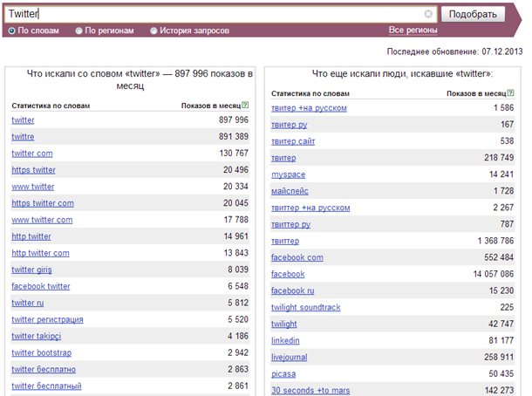This screenshot has height=396, width=532.
Task: Open the 'твиттер ру' link
Action: coord(290,225)
